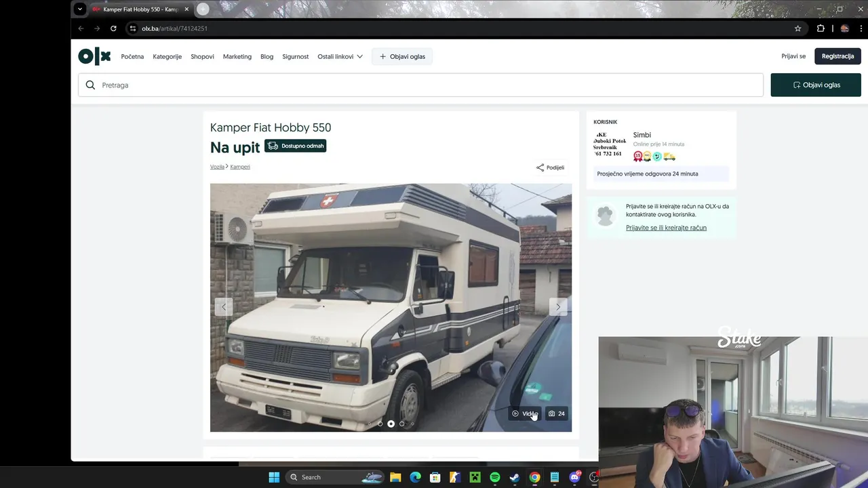
Task: Go forward in browser history
Action: click(x=97, y=28)
